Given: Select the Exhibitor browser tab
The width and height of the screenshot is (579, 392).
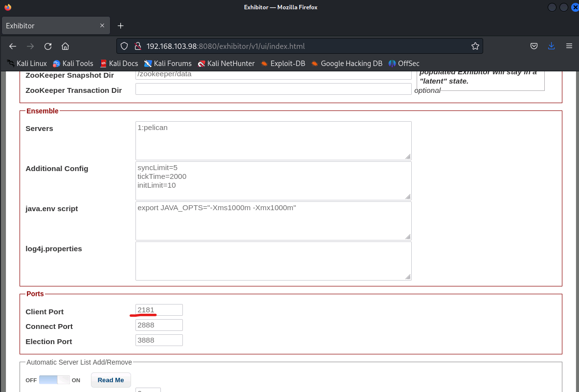Looking at the screenshot, I should [56, 25].
